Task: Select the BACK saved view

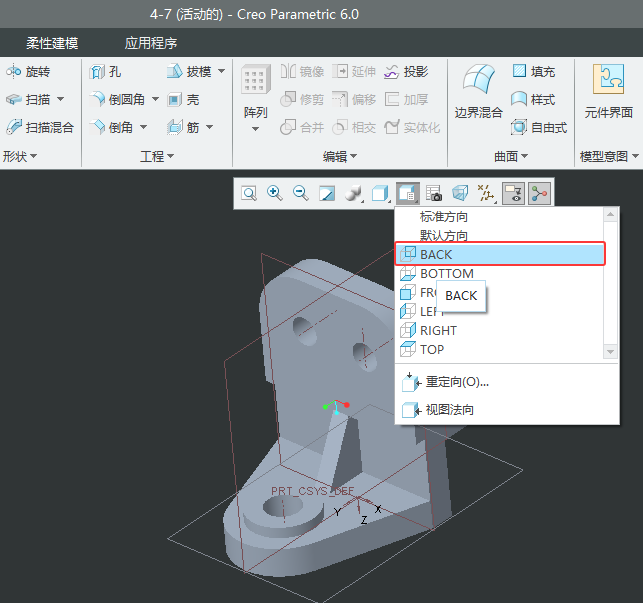Action: click(500, 254)
